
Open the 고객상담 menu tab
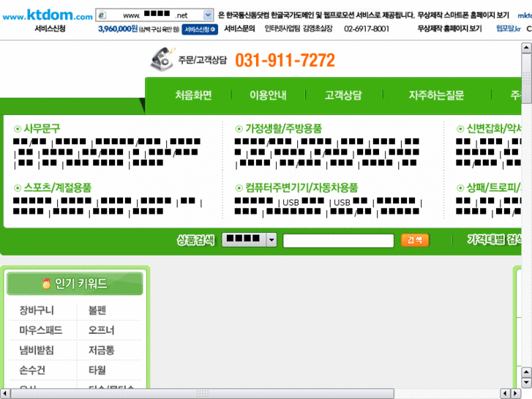(x=343, y=95)
